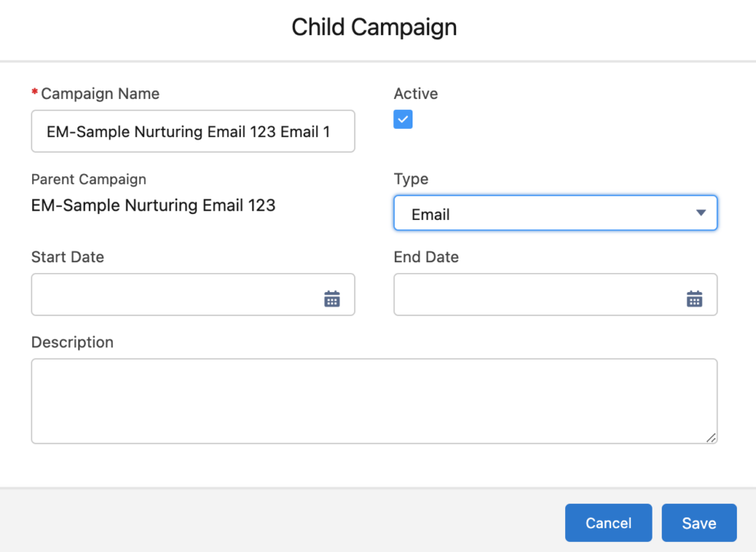The height and width of the screenshot is (552, 756).
Task: Click the Start Date input box
Action: pos(169,295)
